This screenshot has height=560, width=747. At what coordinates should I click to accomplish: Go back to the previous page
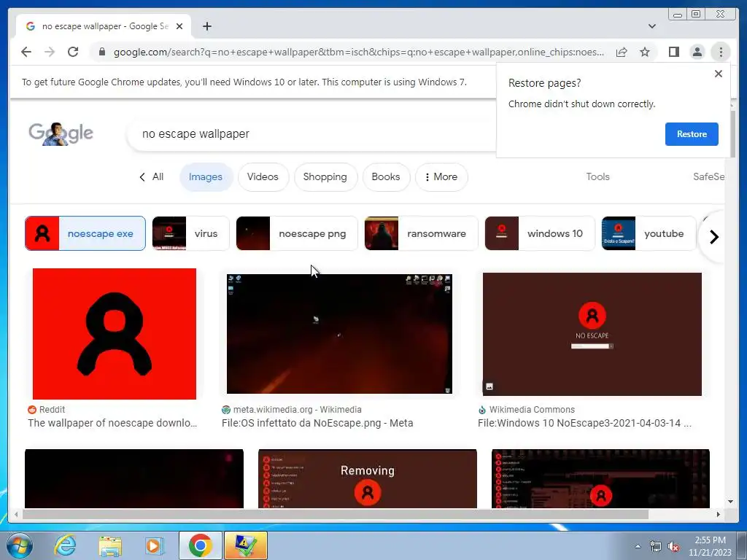(26, 52)
